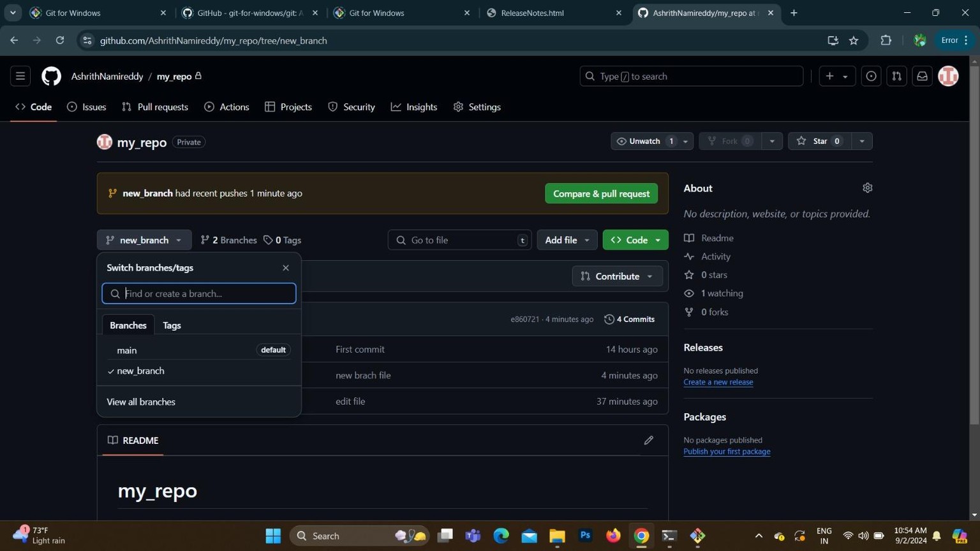
Task: Open the notifications inbox icon
Action: coord(922,76)
